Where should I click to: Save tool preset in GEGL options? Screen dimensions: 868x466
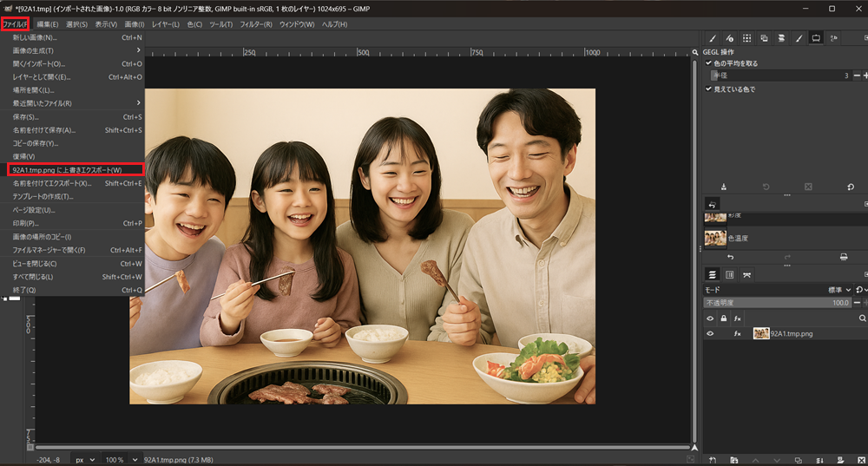(x=724, y=187)
